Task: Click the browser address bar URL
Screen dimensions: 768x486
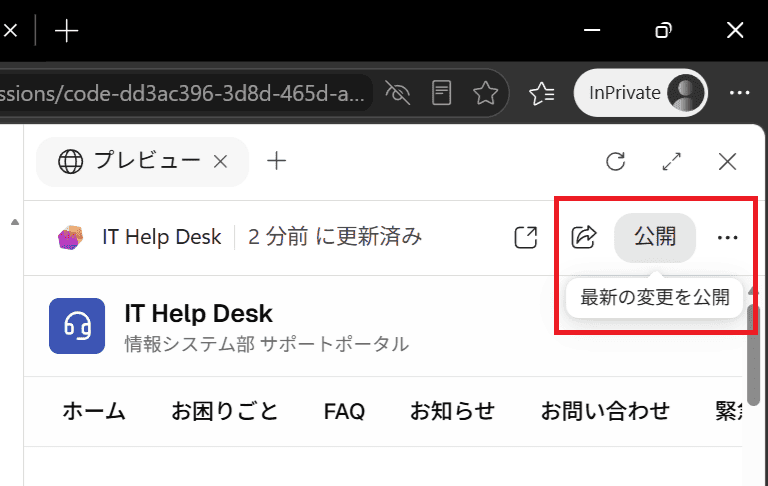Action: click(x=182, y=93)
